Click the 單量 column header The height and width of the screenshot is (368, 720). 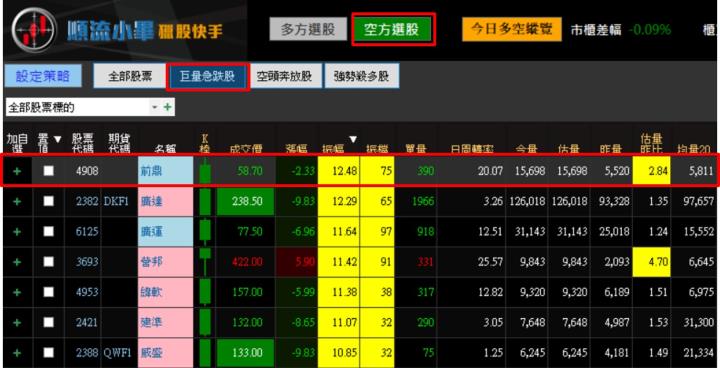pos(415,149)
